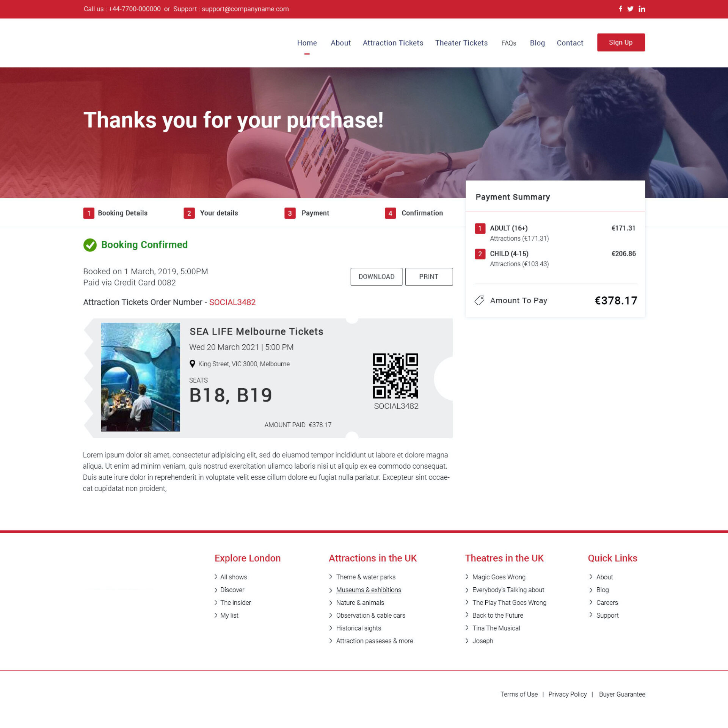
Task: Open The insider footer link
Action: tap(235, 603)
